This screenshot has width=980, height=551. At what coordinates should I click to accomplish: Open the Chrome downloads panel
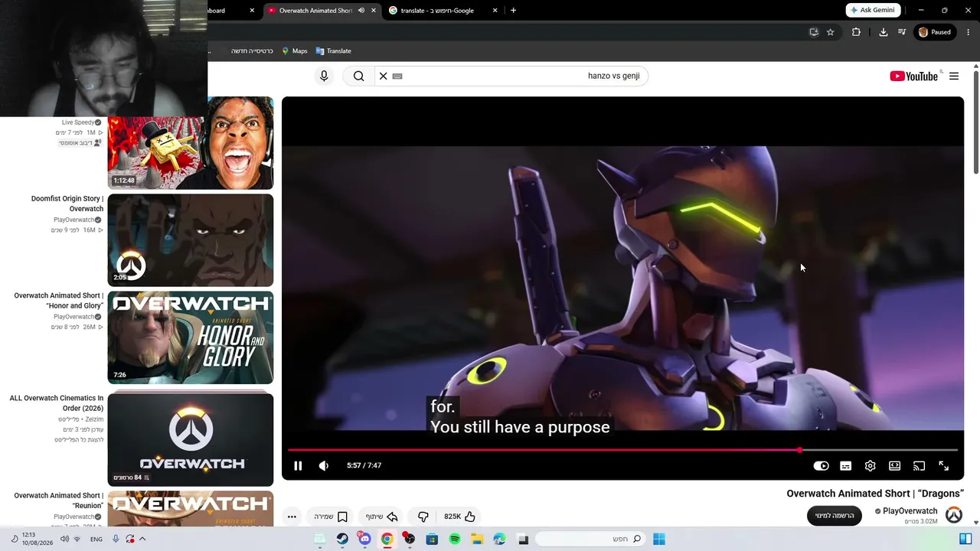tap(883, 32)
